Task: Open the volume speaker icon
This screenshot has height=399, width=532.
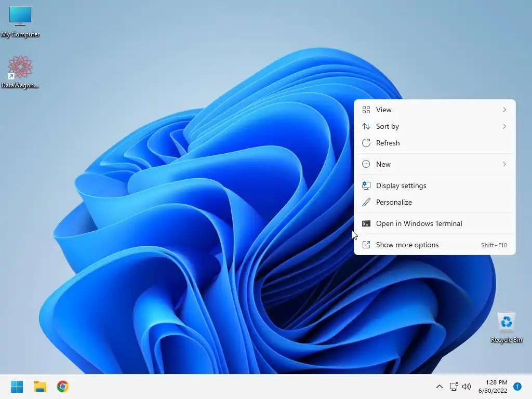Action: 467,387
